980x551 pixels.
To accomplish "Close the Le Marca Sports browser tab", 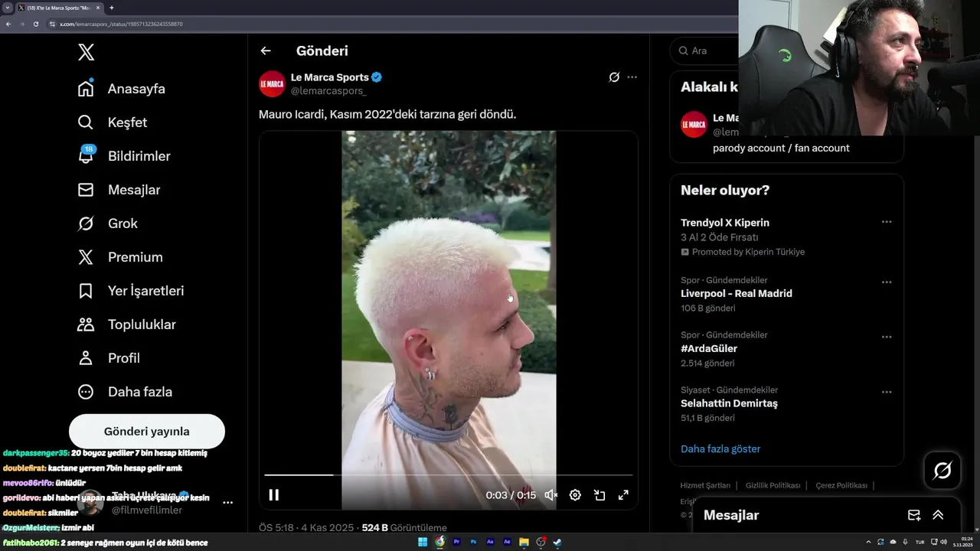I will point(98,8).
